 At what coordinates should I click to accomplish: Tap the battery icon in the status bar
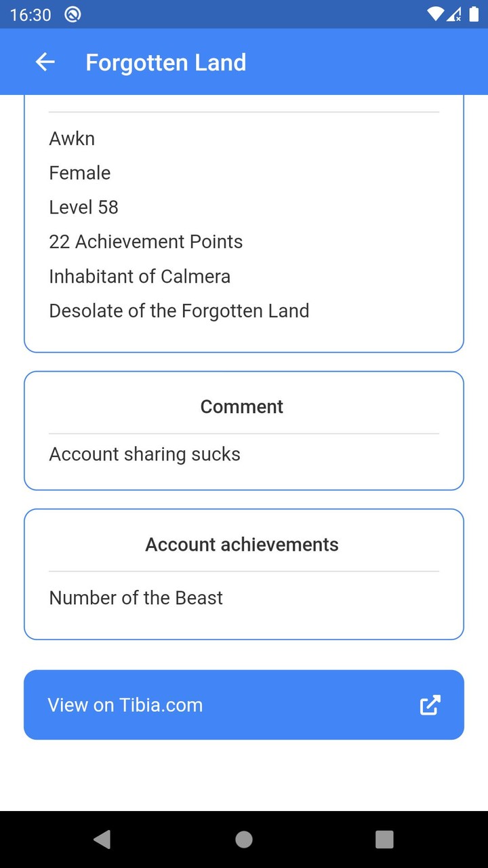474,14
